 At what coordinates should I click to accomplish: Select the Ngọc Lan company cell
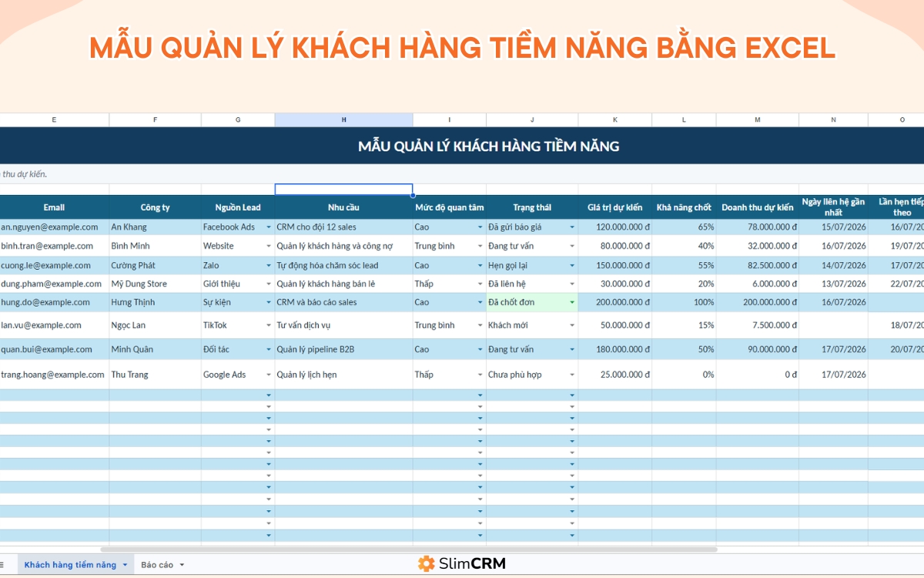point(156,325)
